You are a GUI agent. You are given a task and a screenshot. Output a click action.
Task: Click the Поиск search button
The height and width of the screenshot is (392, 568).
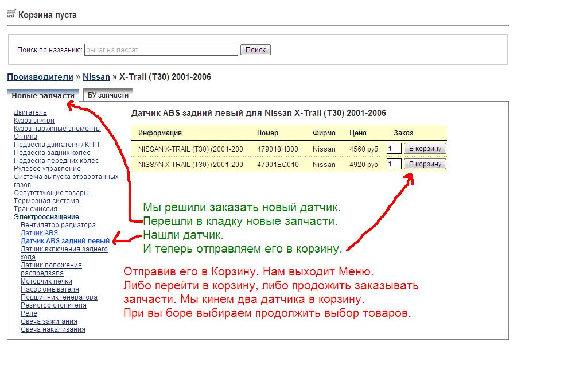[255, 49]
